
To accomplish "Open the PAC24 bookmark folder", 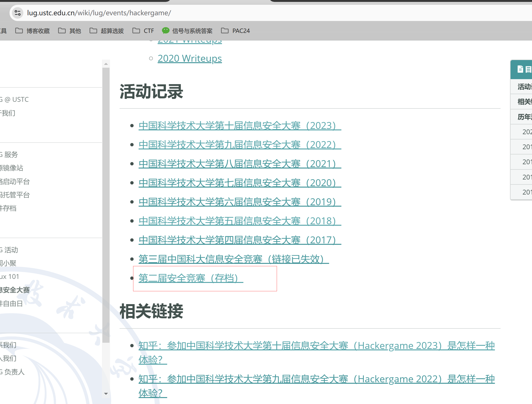I will [x=236, y=31].
